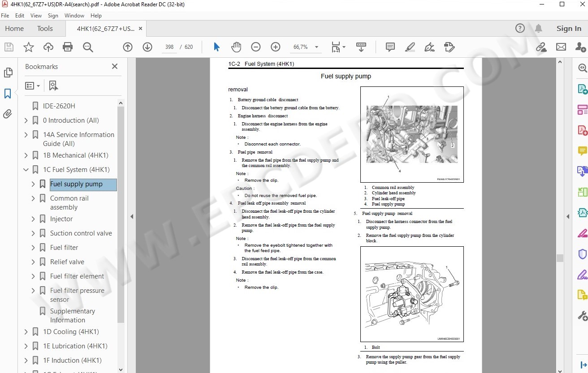Viewport: 588px width, 373px height.
Task: Expand Fuel supply pump bookmark
Action: click(x=33, y=184)
